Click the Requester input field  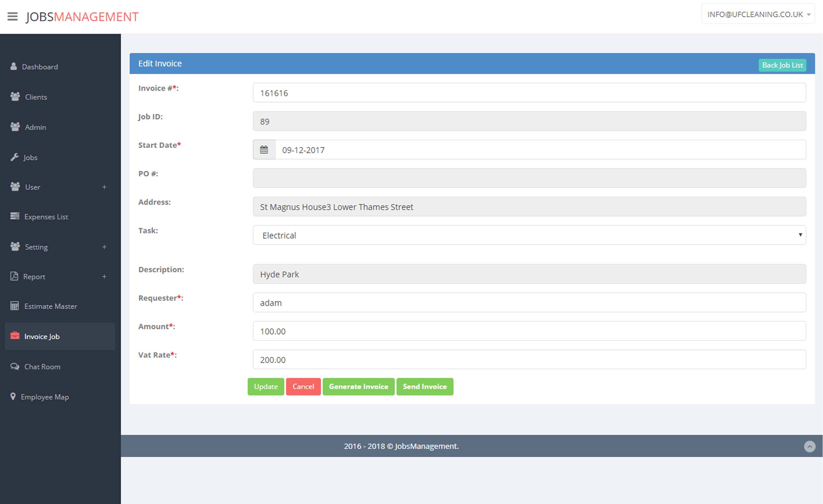(529, 303)
